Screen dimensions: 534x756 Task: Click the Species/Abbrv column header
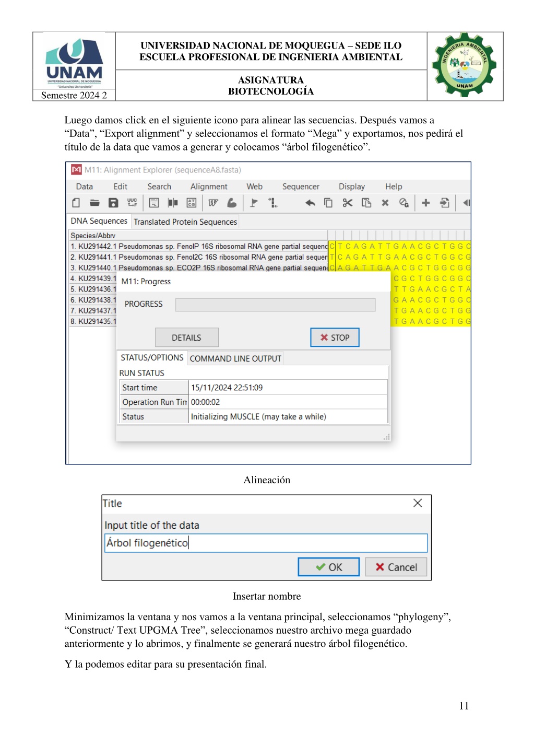[x=198, y=236]
